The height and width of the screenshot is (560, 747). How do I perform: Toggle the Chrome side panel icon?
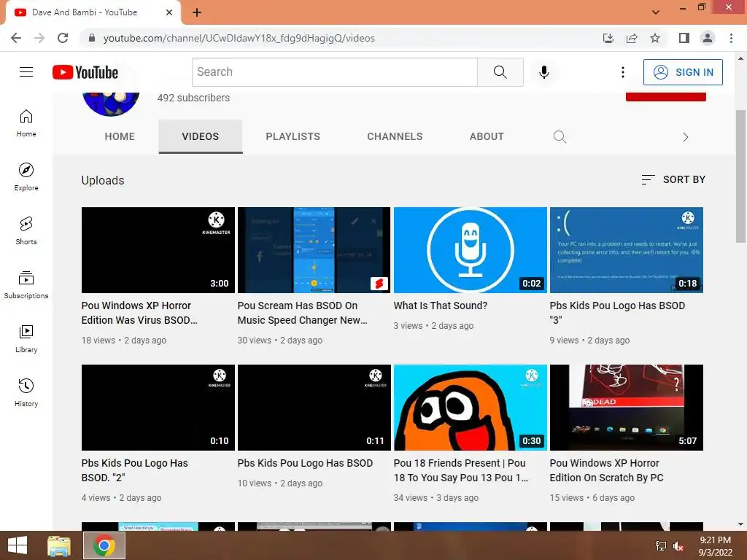[x=684, y=38]
